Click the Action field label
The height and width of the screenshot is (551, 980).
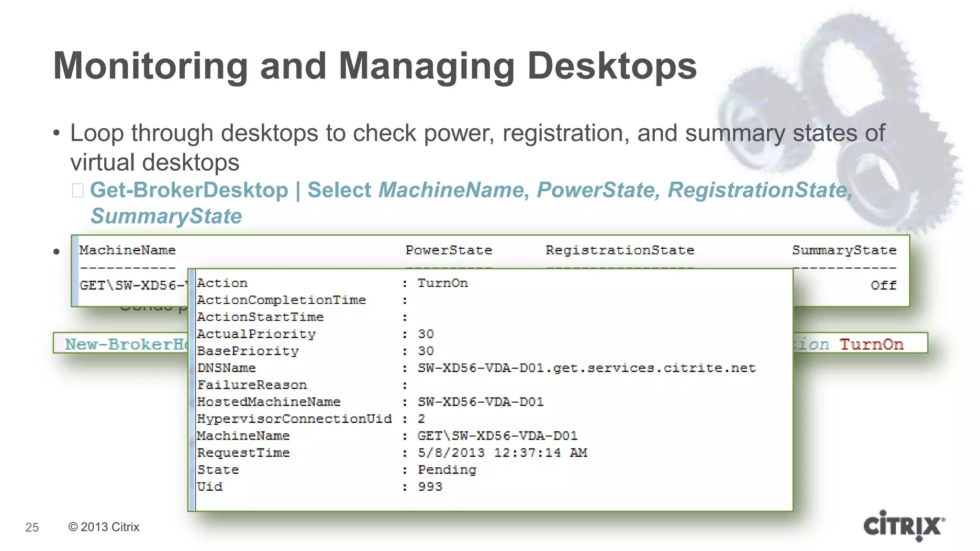(223, 283)
